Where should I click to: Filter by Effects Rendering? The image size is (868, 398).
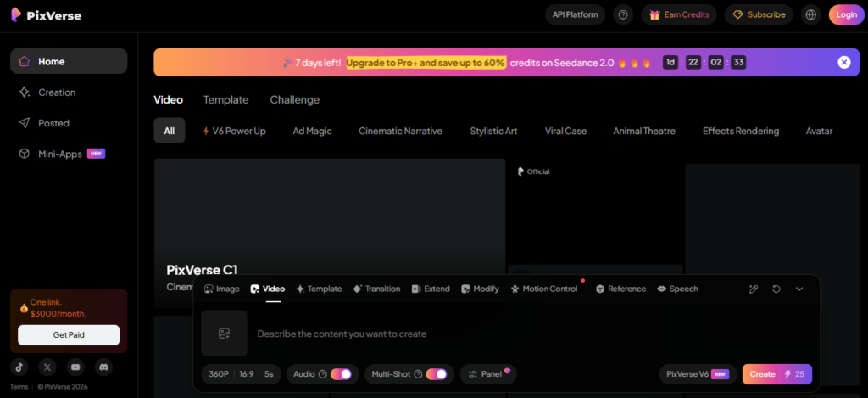741,131
